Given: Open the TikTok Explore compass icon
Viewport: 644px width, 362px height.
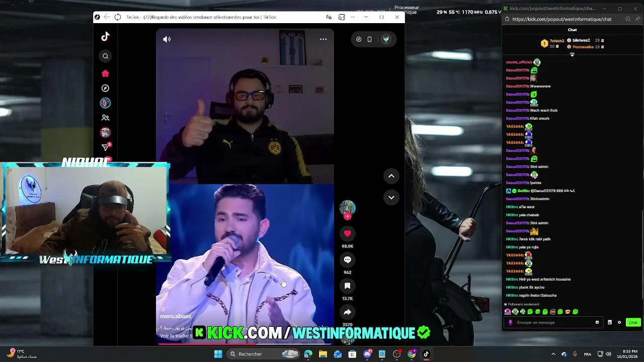Looking at the screenshot, I should [105, 88].
